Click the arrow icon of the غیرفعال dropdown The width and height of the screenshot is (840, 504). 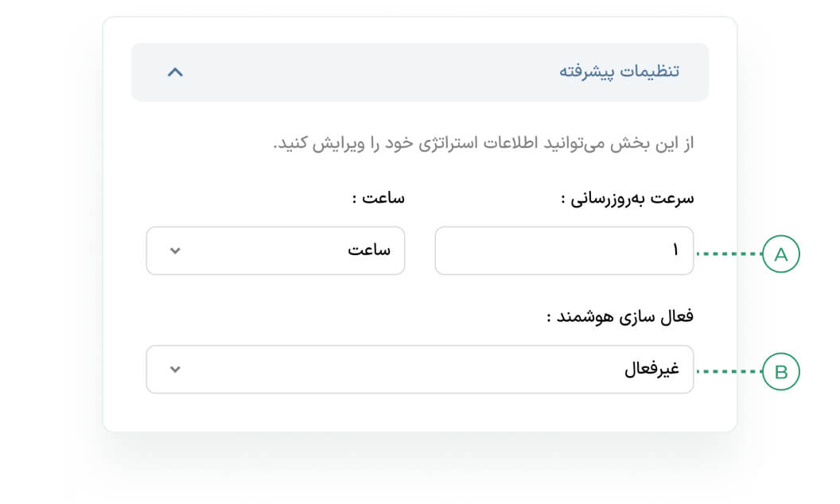pos(176,370)
